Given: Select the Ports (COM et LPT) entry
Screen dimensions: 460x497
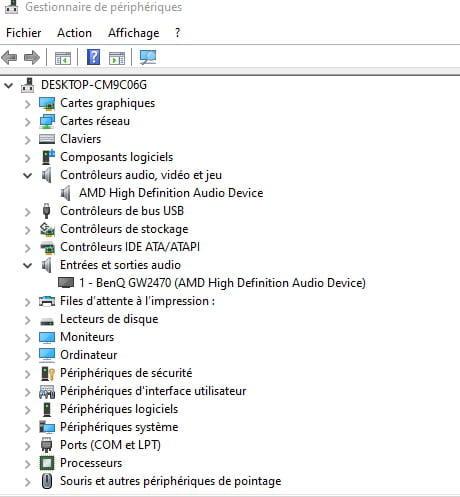Looking at the screenshot, I should tap(110, 445).
